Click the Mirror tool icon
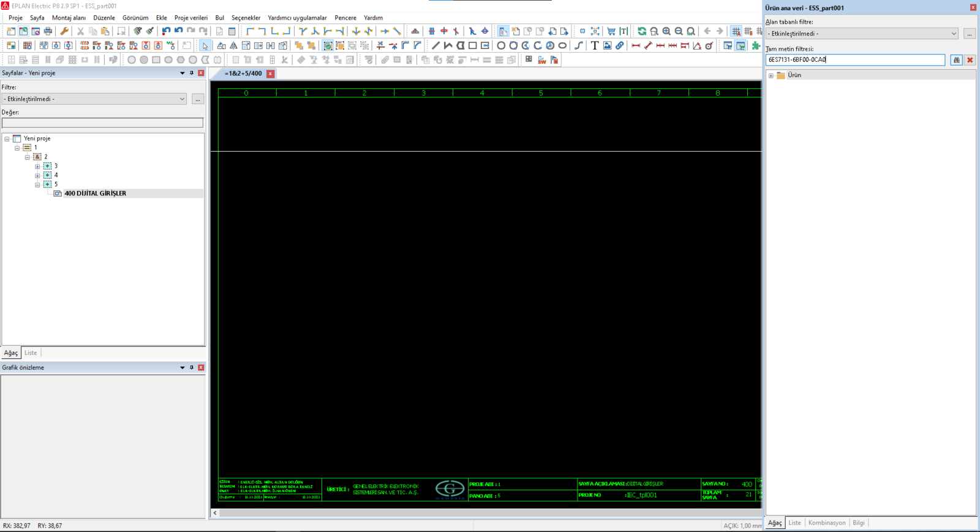Image resolution: width=980 pixels, height=532 pixels. [x=233, y=45]
